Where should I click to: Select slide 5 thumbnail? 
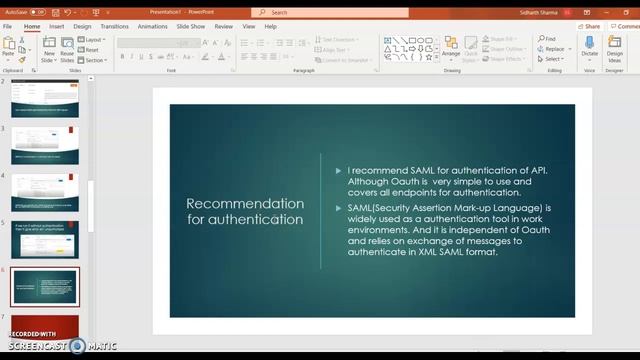click(45, 240)
